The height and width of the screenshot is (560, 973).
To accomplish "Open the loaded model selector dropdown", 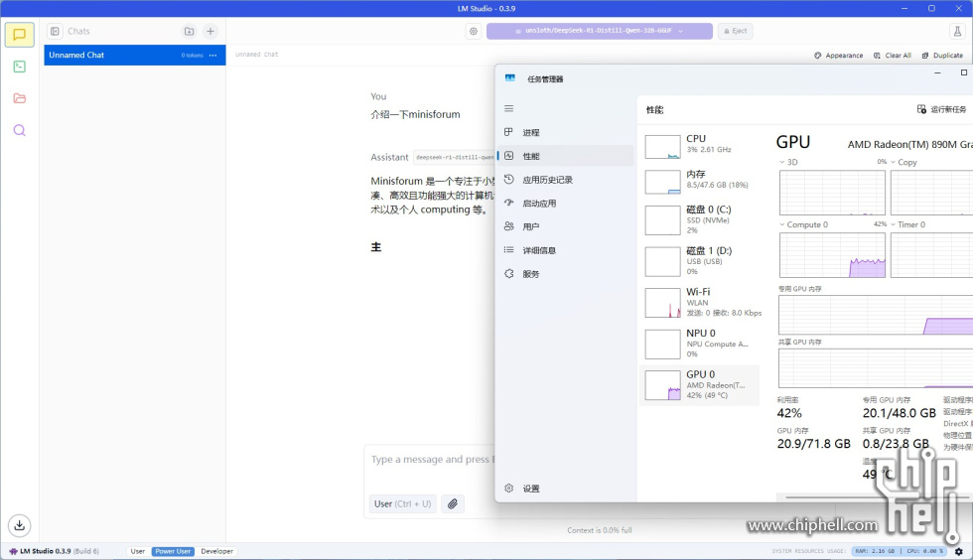I will pyautogui.click(x=600, y=31).
